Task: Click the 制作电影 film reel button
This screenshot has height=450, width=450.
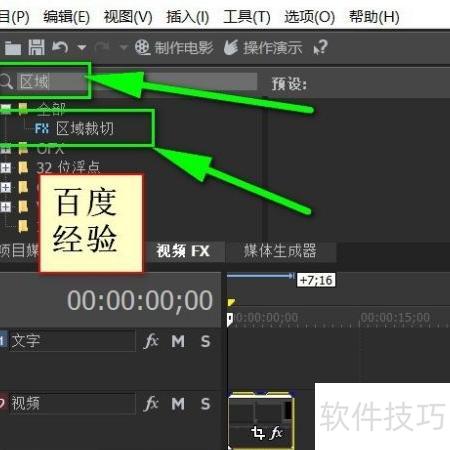Action: pos(174,47)
